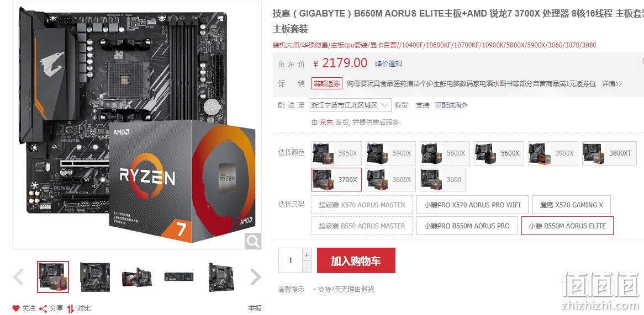
Task: Click the heart 关注 favorite icon
Action: pyautogui.click(x=16, y=308)
